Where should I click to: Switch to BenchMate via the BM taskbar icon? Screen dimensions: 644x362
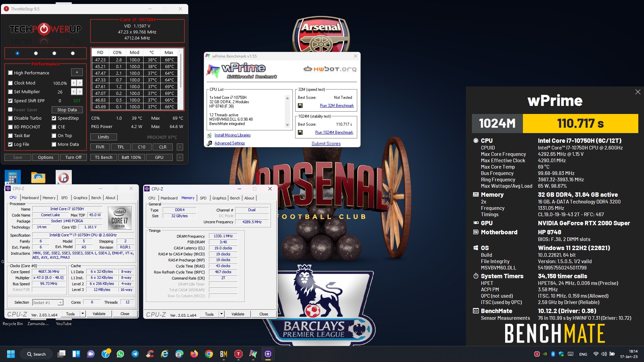tap(224, 354)
